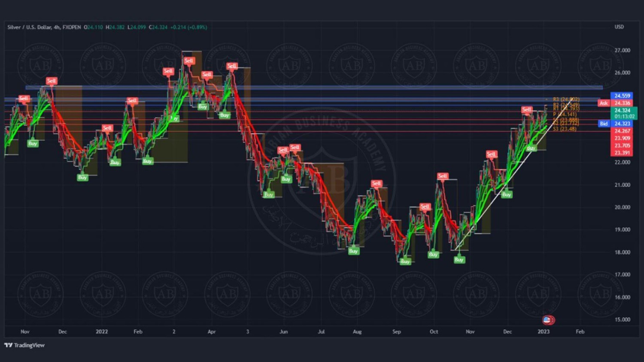Click the P (24.141) pivot label
644x362 pixels.
click(565, 114)
